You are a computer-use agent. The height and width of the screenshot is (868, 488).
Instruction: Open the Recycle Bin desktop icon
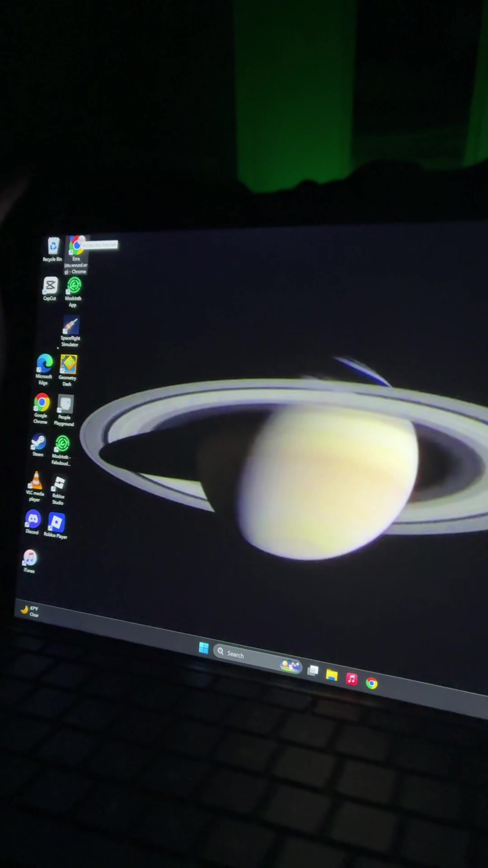53,250
